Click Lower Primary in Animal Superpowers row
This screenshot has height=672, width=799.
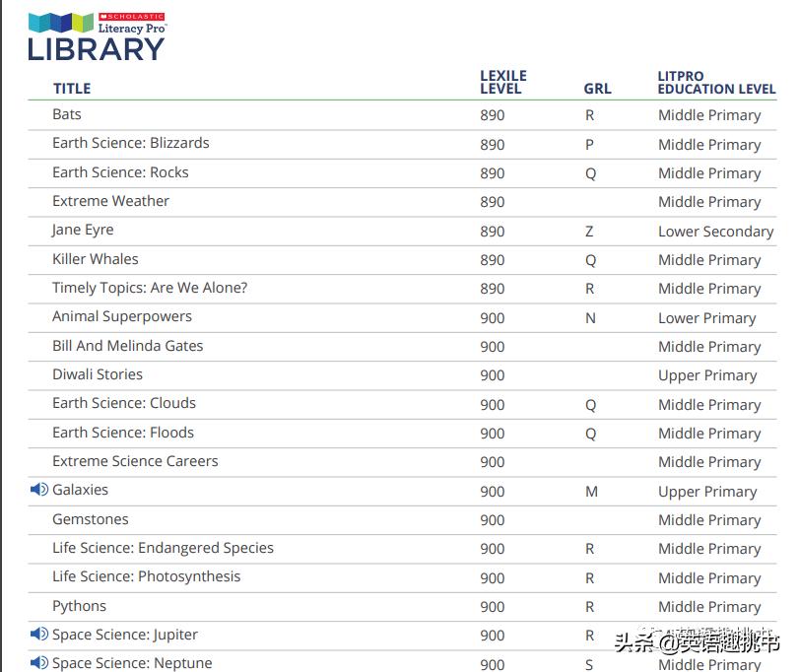[706, 318]
